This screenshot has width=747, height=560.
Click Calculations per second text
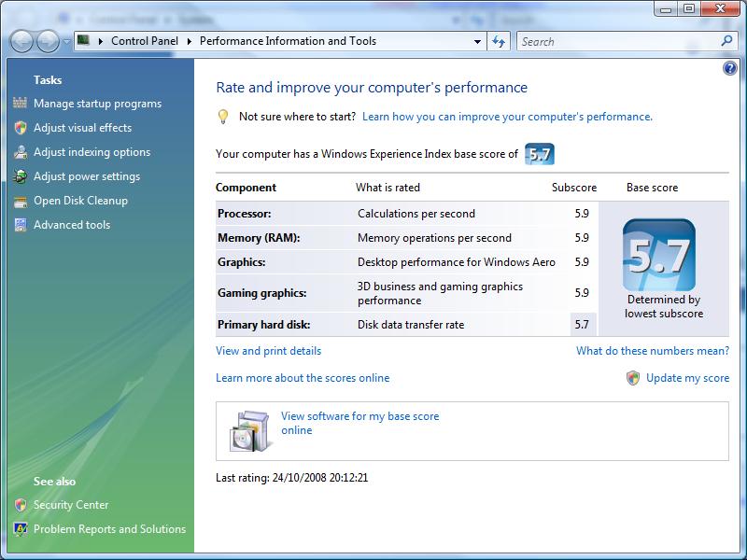point(416,214)
